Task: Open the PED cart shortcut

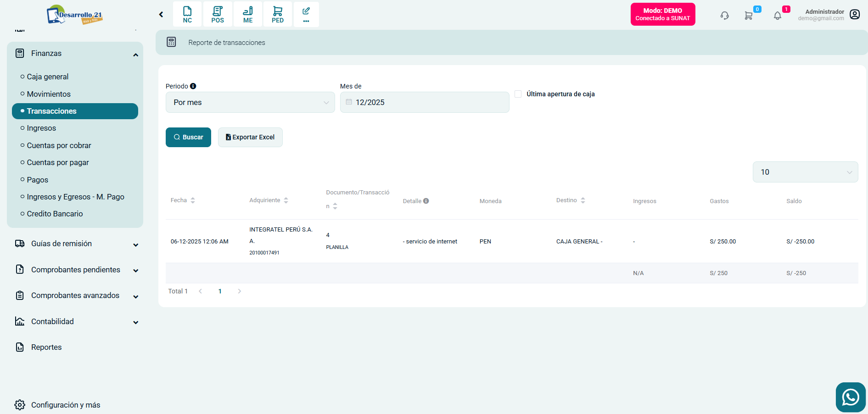Action: (x=278, y=14)
